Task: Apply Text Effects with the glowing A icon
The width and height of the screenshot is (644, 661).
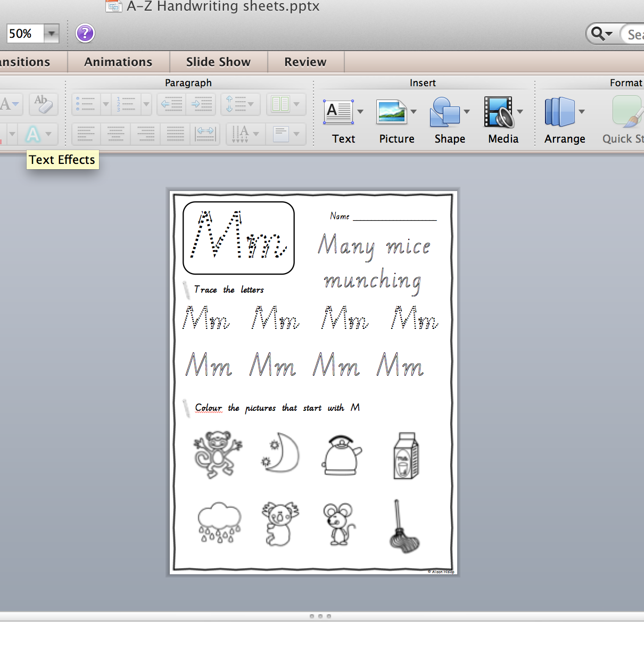Action: [34, 134]
